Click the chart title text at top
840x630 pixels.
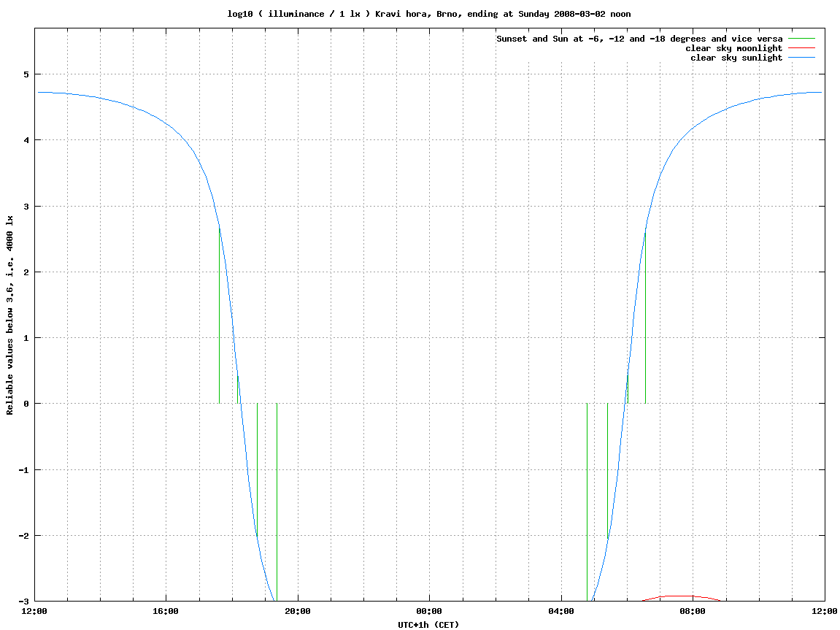click(x=429, y=14)
